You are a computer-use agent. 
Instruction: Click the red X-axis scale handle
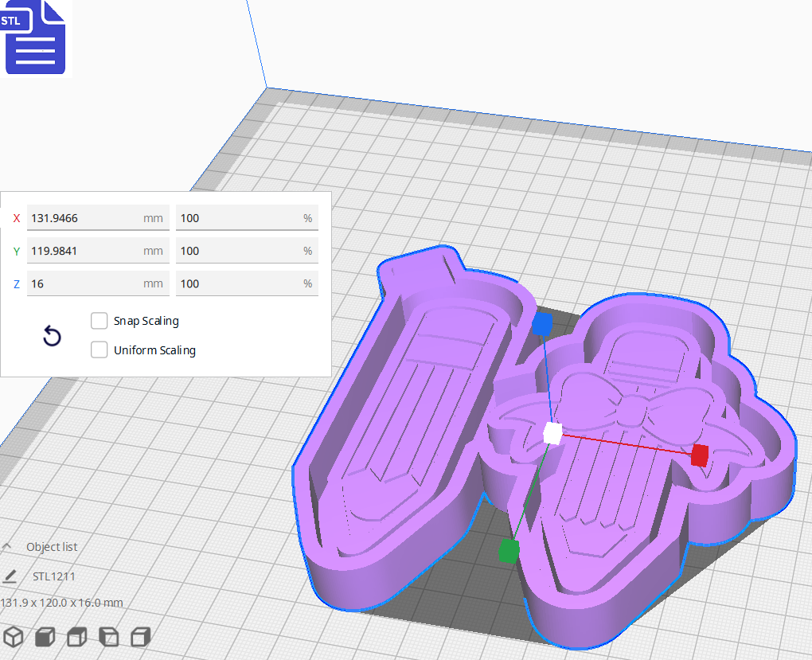click(698, 456)
